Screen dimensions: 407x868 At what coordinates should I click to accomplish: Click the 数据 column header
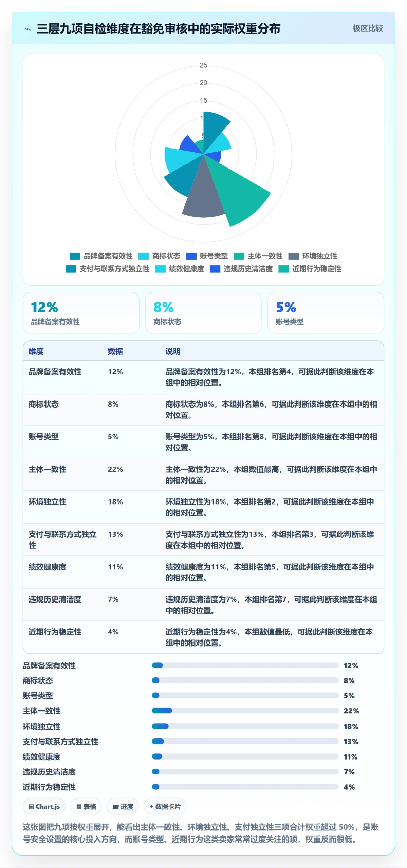click(x=115, y=351)
